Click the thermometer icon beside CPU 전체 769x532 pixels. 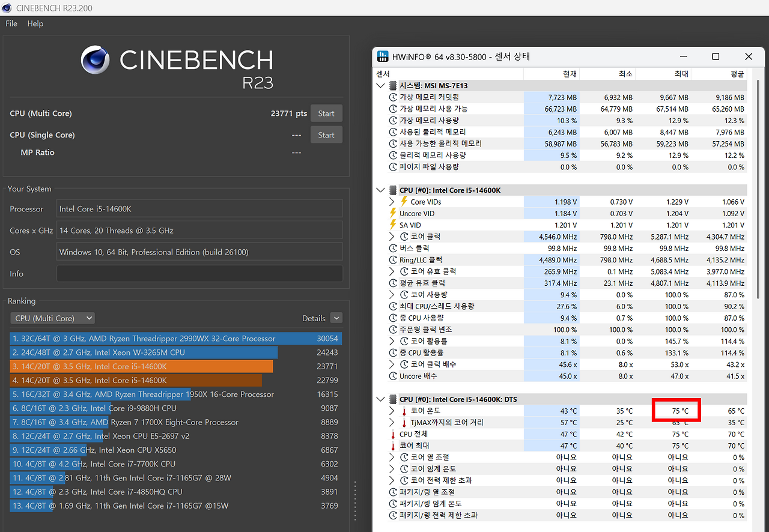click(x=393, y=434)
